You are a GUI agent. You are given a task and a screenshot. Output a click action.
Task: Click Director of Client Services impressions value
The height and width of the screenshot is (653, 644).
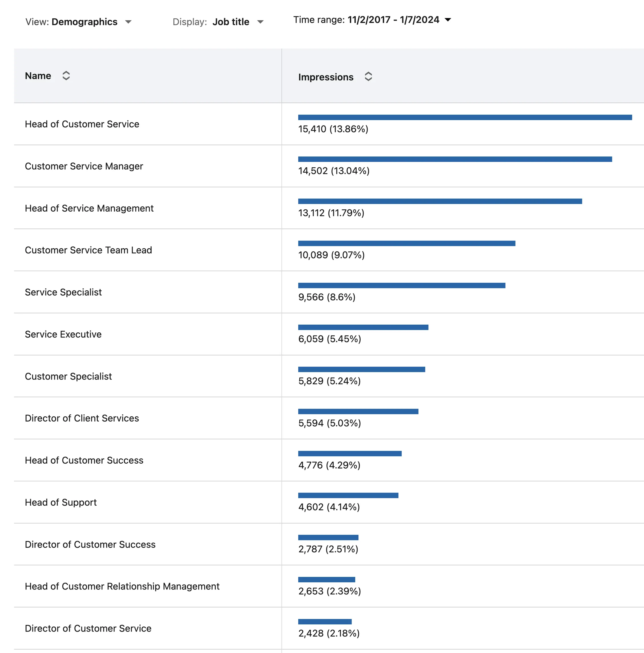(x=329, y=423)
